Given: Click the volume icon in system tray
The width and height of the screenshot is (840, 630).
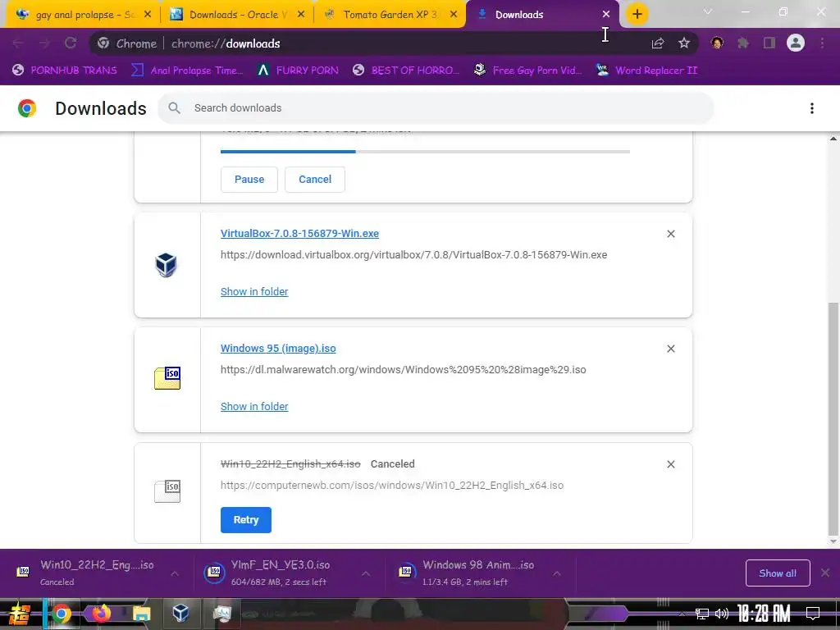Looking at the screenshot, I should point(722,614).
